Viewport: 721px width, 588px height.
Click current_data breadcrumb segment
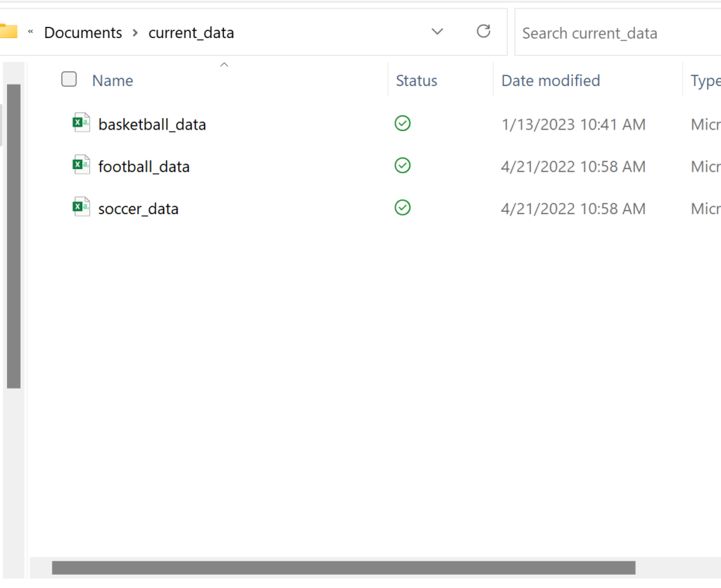(x=192, y=32)
